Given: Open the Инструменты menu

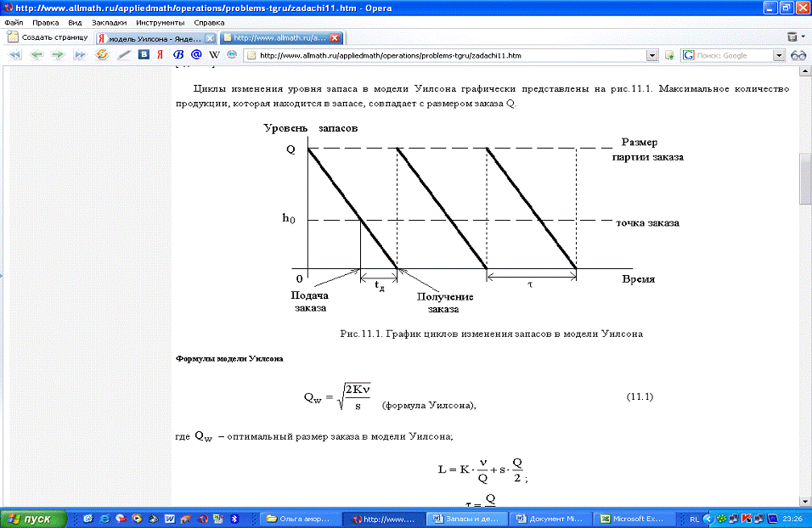Looking at the screenshot, I should click(160, 23).
